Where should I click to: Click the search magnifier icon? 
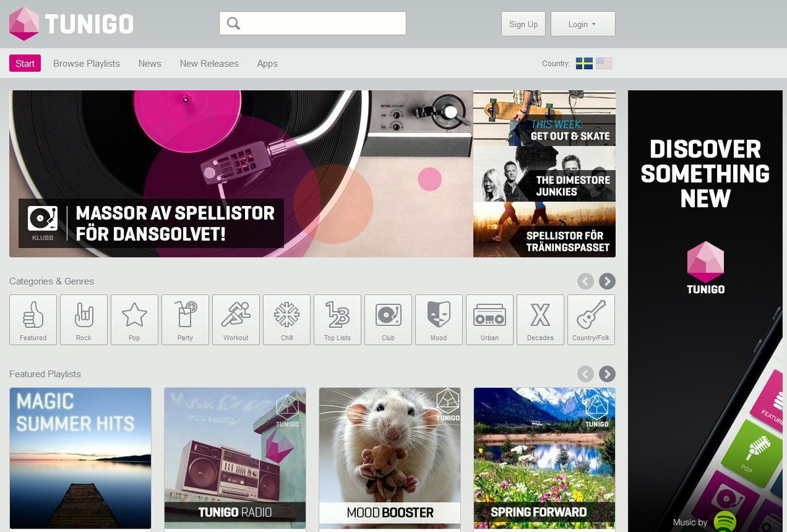[233, 24]
